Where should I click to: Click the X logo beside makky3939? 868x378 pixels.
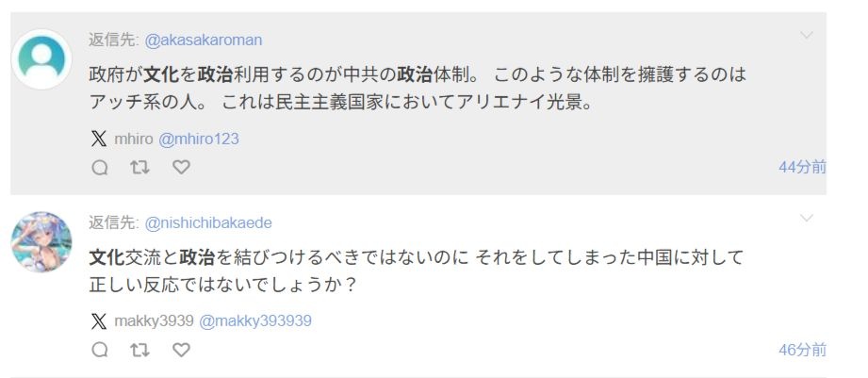(99, 320)
